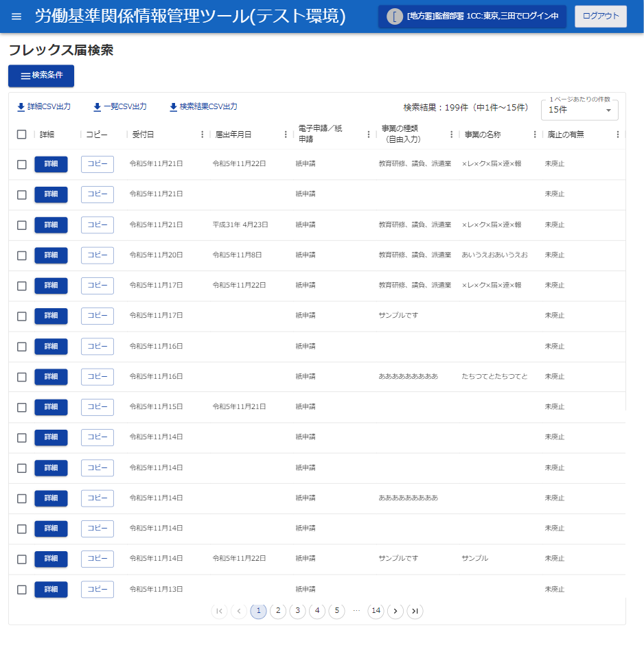Expand the 検索条件 search conditions panel
The image size is (644, 661).
tap(41, 76)
